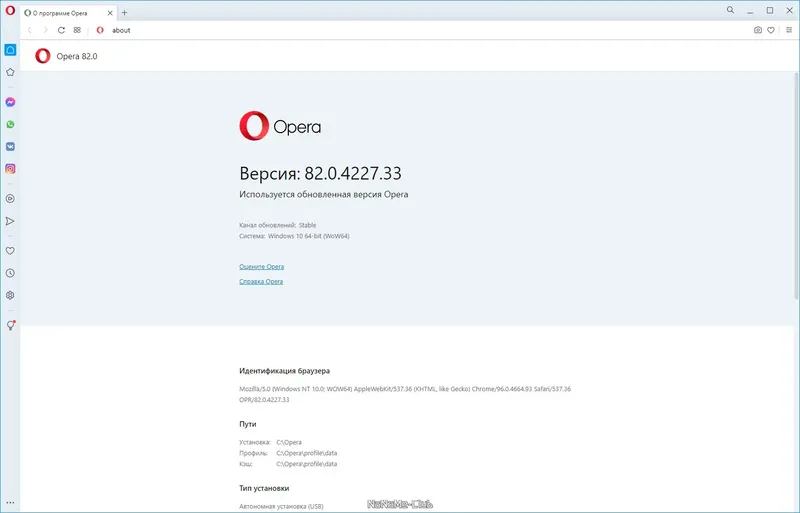Click the 'Opera 82.0' header title
Image resolution: width=800 pixels, height=513 pixels.
77,56
